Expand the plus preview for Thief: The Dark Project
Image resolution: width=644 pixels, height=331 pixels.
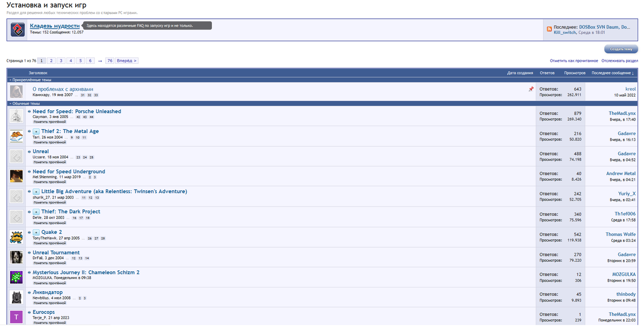pyautogui.click(x=36, y=212)
